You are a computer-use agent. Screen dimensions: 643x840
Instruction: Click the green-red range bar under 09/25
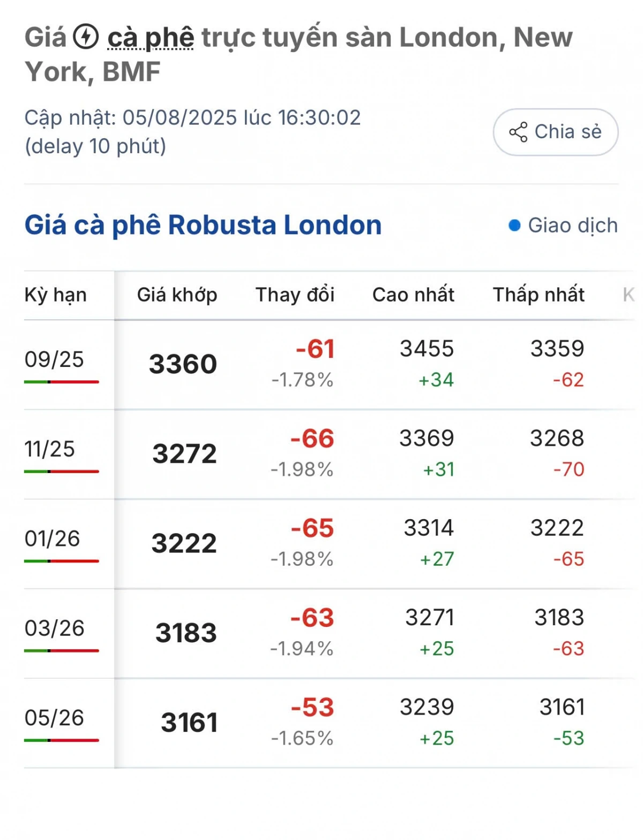point(62,382)
